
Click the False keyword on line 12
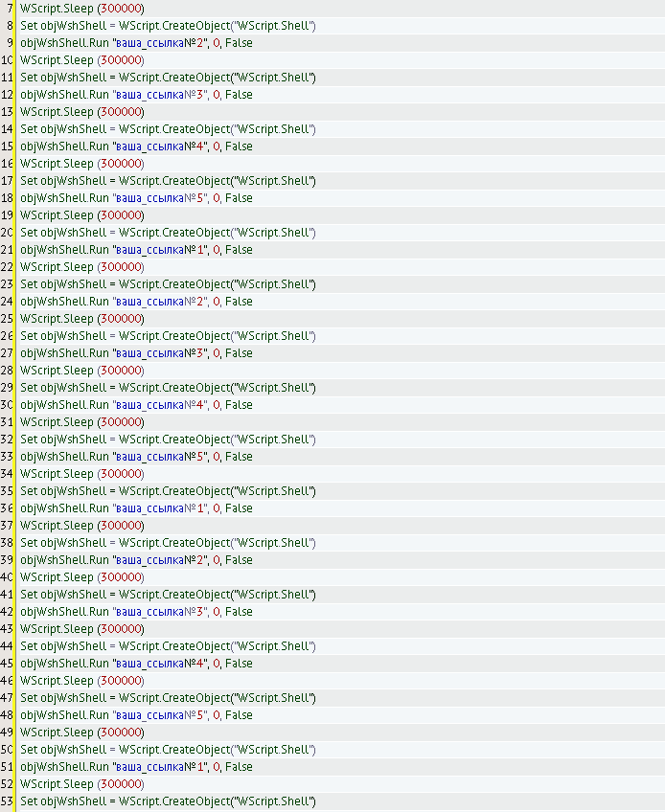[x=239, y=94]
